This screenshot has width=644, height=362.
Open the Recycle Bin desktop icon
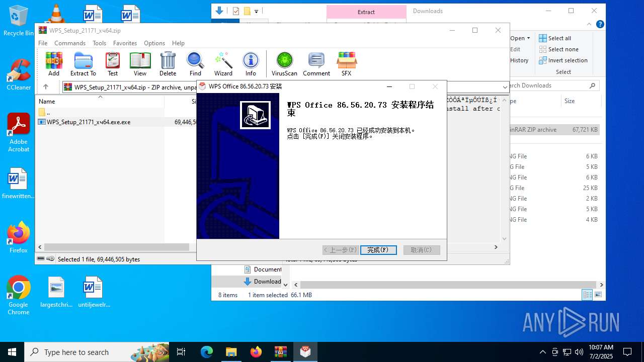[x=19, y=21]
